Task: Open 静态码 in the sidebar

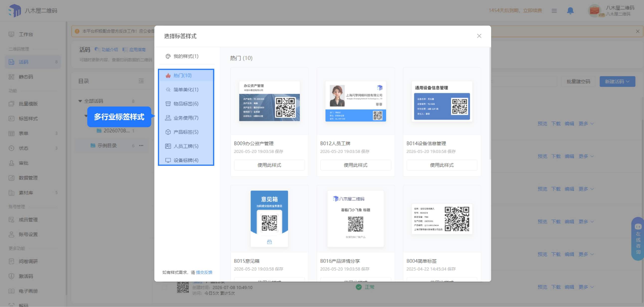Action: 26,77
